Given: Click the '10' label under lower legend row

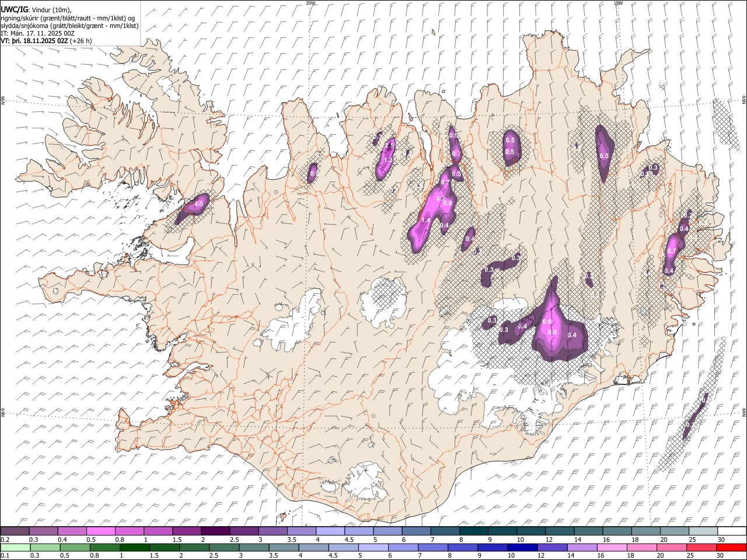Looking at the screenshot, I should click(511, 556).
